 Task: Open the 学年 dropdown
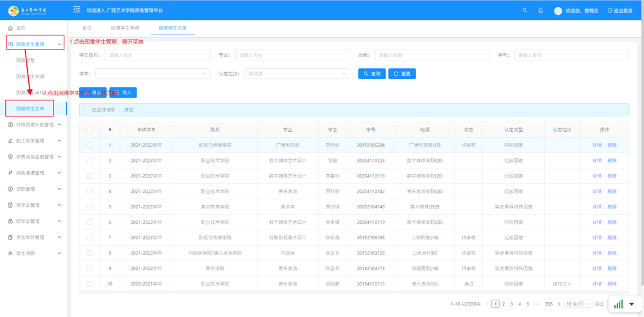[153, 74]
